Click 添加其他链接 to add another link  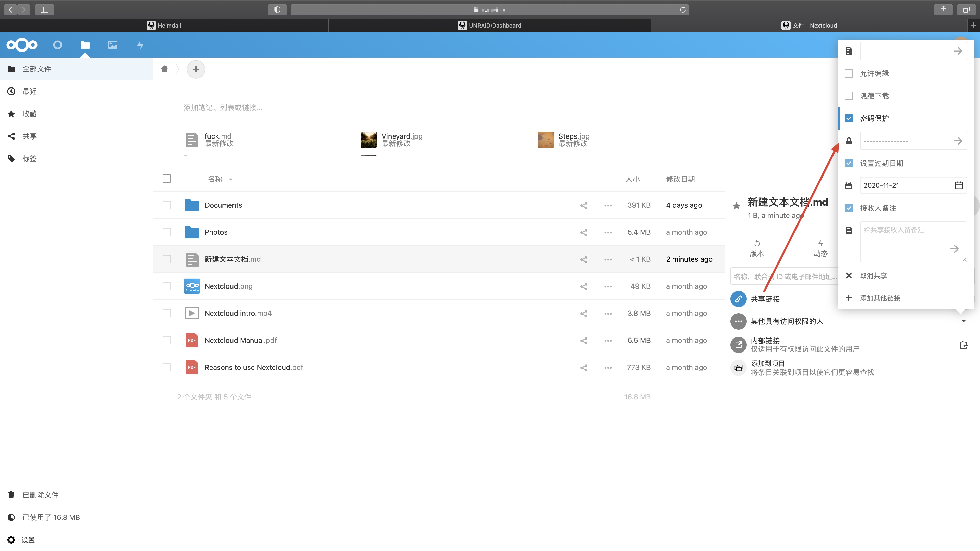[879, 298]
